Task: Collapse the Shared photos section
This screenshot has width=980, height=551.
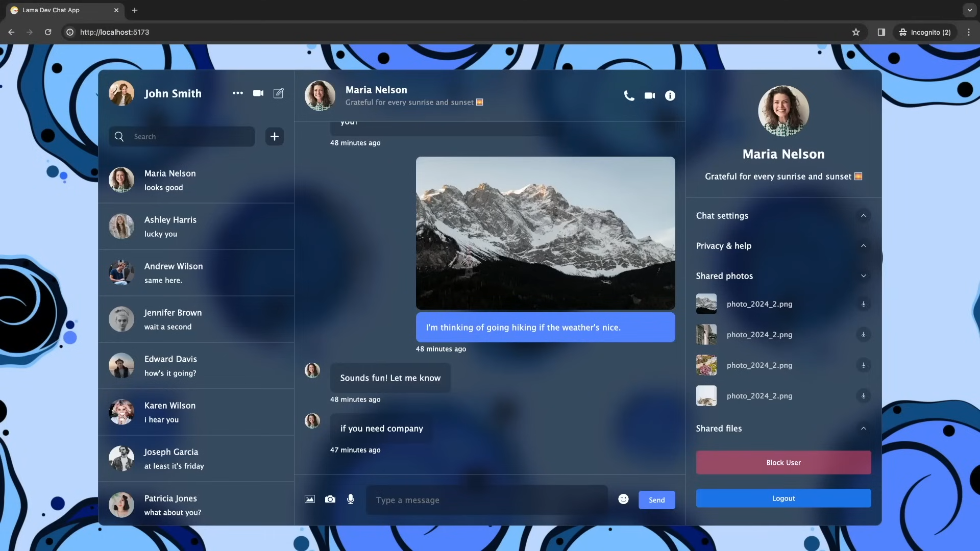Action: pos(863,276)
